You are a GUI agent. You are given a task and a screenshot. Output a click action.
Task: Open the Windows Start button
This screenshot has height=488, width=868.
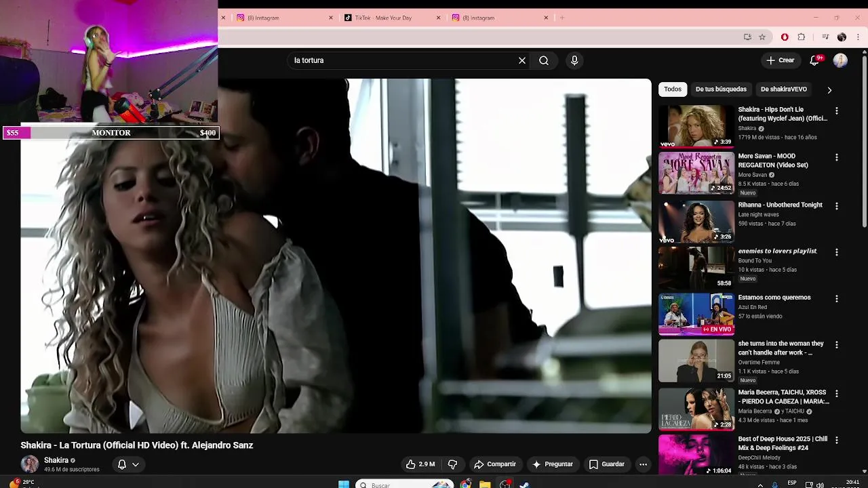pos(344,485)
